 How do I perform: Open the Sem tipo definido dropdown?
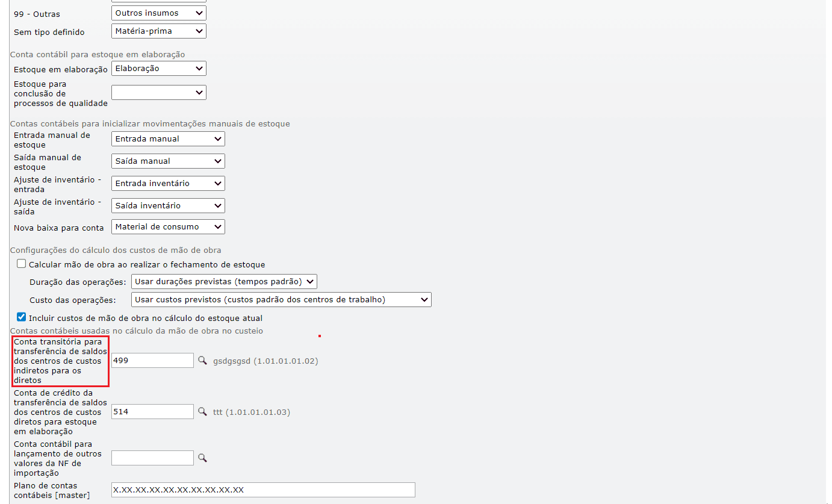pos(159,31)
